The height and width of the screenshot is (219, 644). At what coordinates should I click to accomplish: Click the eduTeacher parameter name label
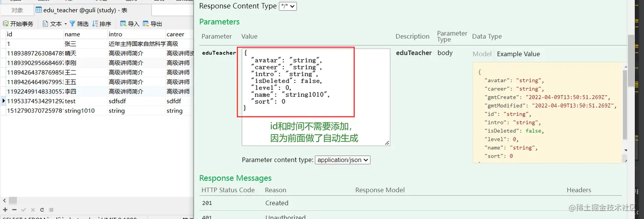[219, 53]
